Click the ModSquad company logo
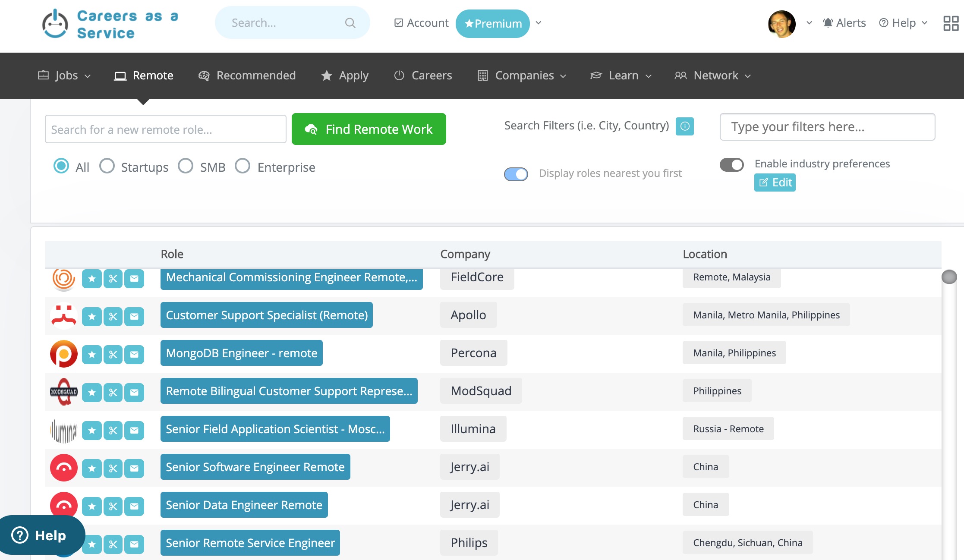The width and height of the screenshot is (964, 560). point(64,392)
